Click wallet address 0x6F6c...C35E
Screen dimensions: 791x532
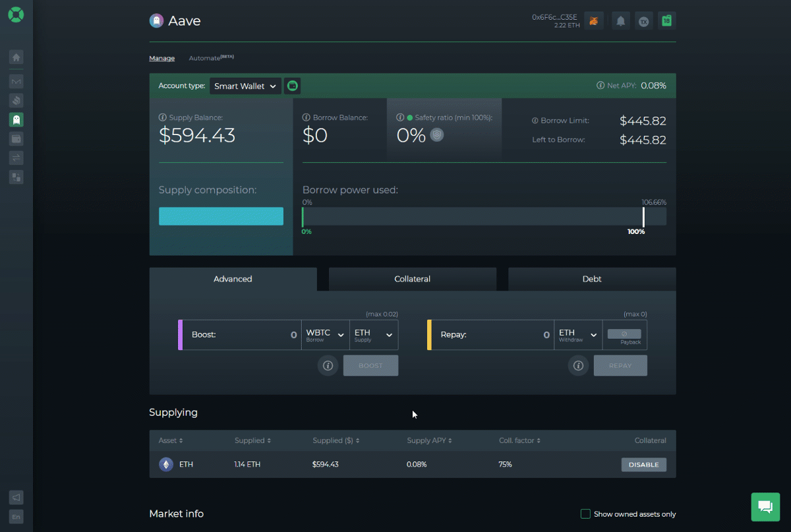(554, 17)
